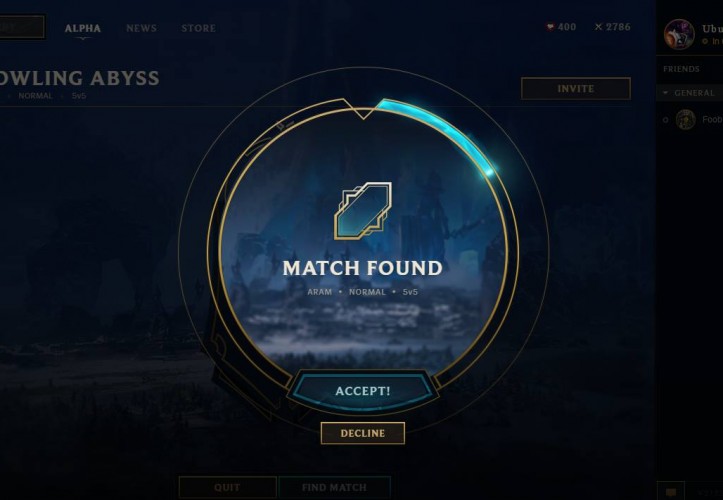This screenshot has height=500, width=723.
Task: Open the summoner profile avatar
Action: coord(679,35)
